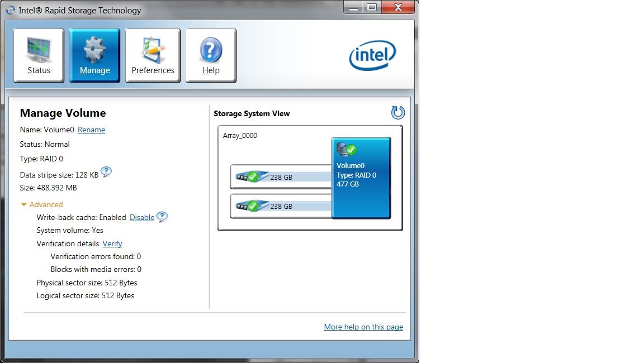Open the Preferences tab

[153, 55]
